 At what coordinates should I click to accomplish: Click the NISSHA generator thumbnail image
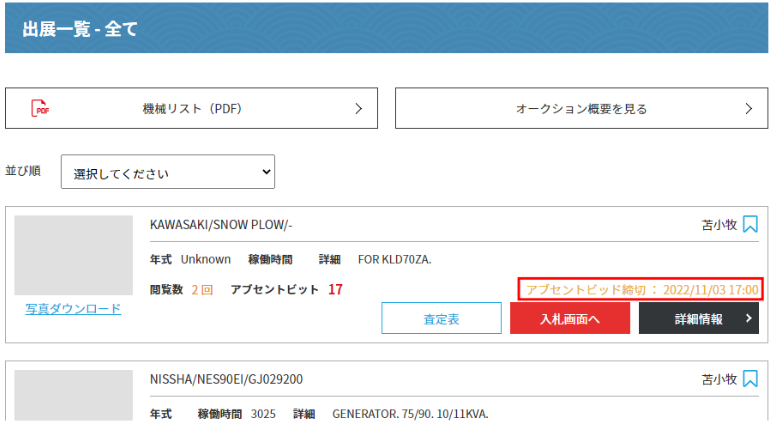click(x=73, y=397)
